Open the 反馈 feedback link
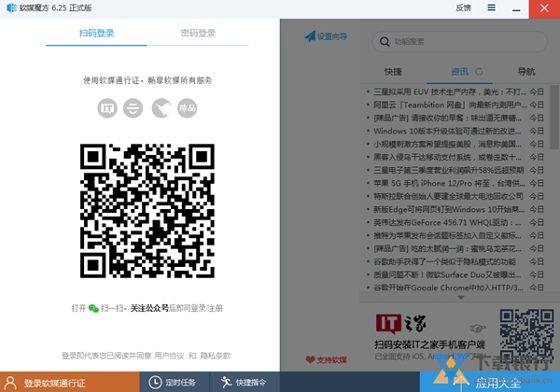Viewport: 560px width, 392px height. tap(464, 7)
